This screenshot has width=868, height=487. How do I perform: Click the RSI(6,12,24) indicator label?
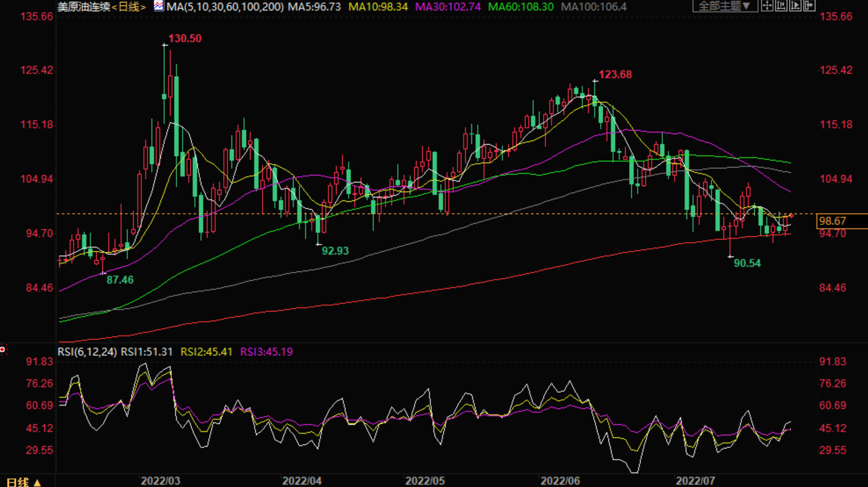(87, 352)
